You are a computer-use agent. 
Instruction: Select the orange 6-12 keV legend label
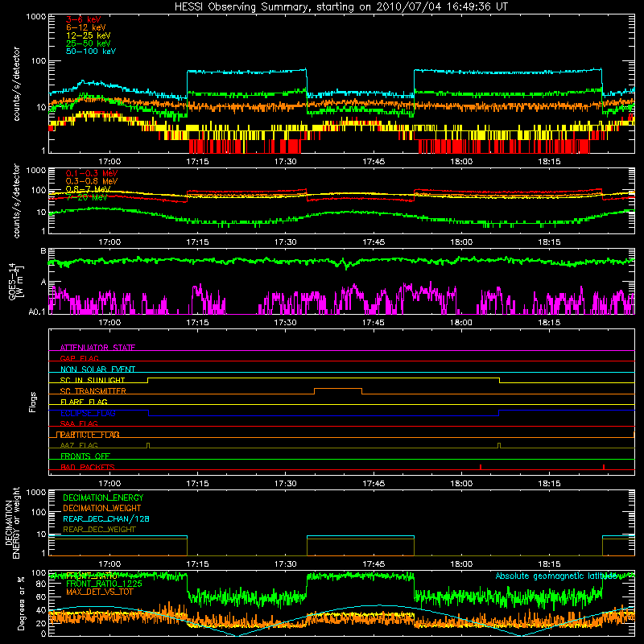(86, 27)
